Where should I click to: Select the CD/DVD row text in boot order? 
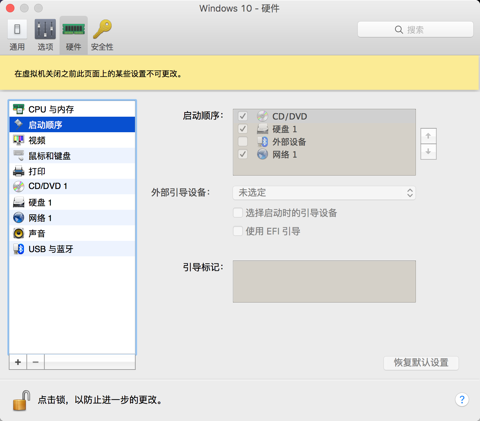(290, 116)
